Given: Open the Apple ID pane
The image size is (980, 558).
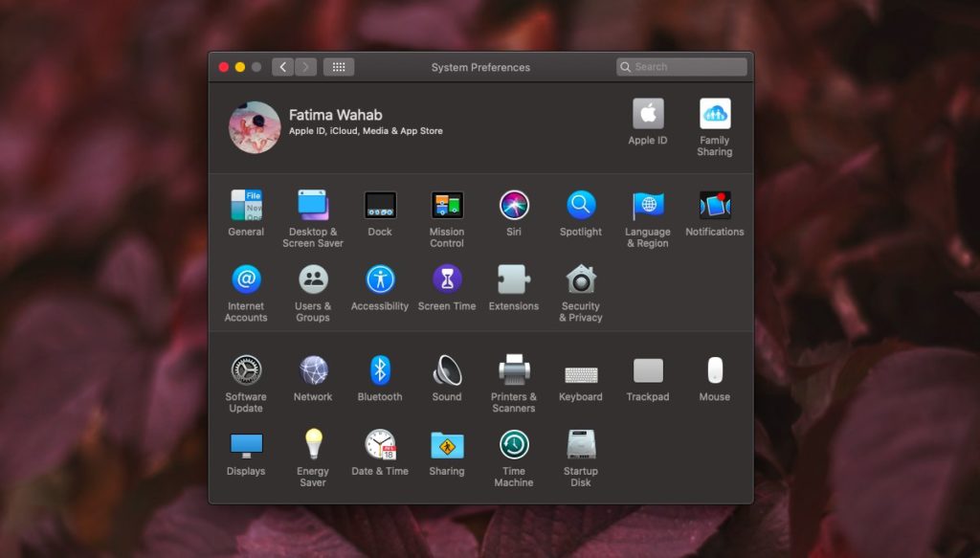Looking at the screenshot, I should click(648, 114).
